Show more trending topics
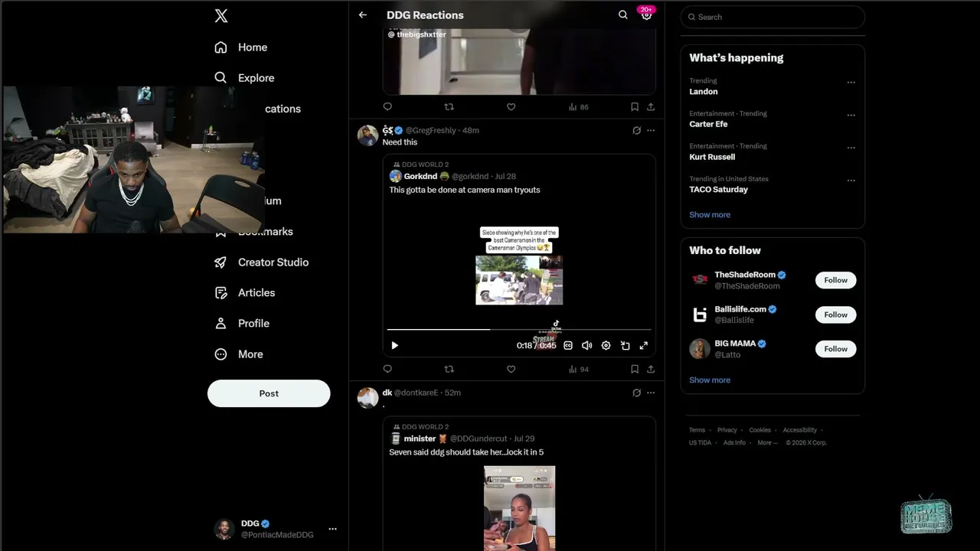Screen dimensions: 980x551 point(710,215)
